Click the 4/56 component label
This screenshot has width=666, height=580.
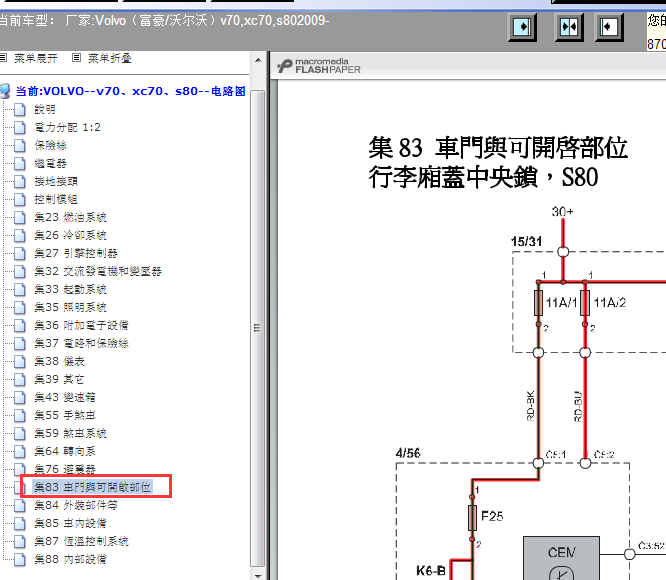click(x=408, y=453)
